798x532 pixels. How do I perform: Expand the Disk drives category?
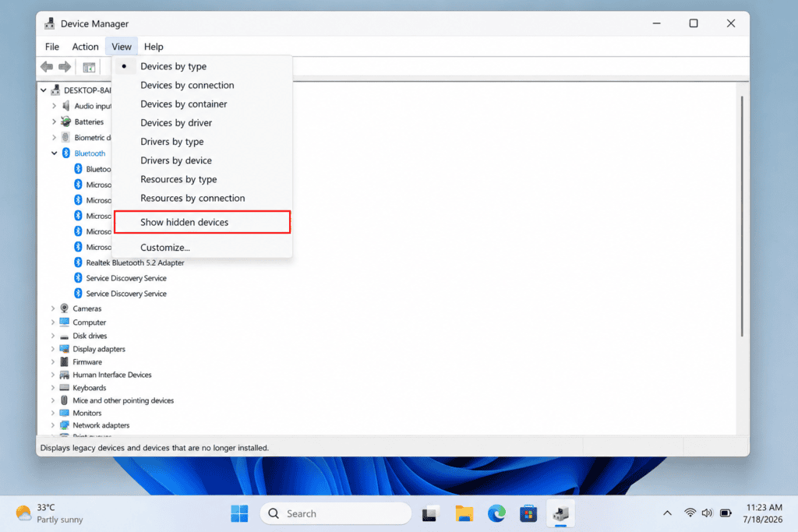tap(53, 336)
